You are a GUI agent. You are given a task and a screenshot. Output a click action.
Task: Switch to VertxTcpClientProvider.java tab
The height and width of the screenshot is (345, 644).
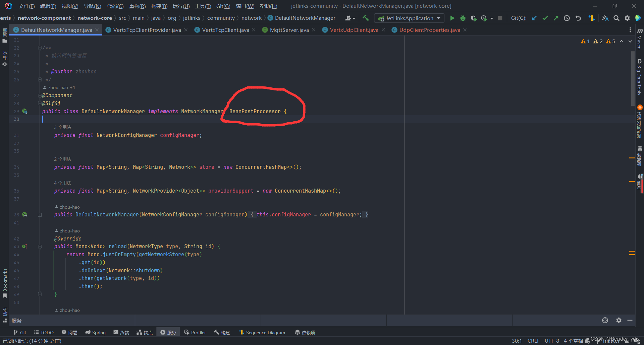(x=147, y=30)
